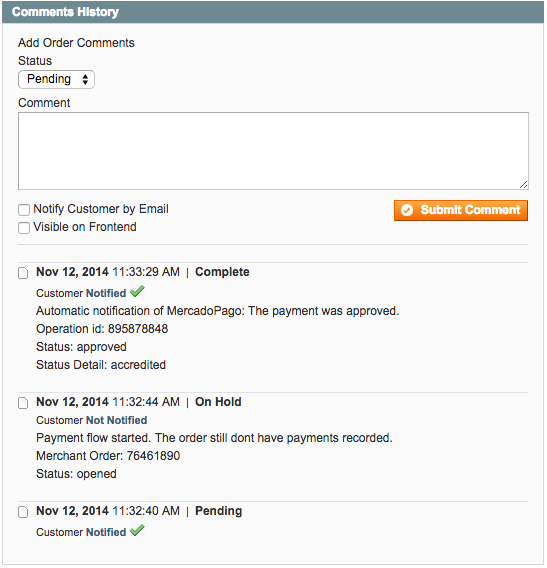Image resolution: width=547 pixels, height=568 pixels.
Task: Click the On Hold status heading
Action: pos(218,402)
